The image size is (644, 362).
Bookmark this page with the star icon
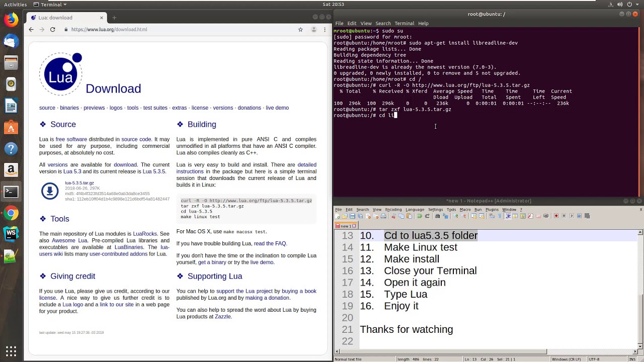300,30
